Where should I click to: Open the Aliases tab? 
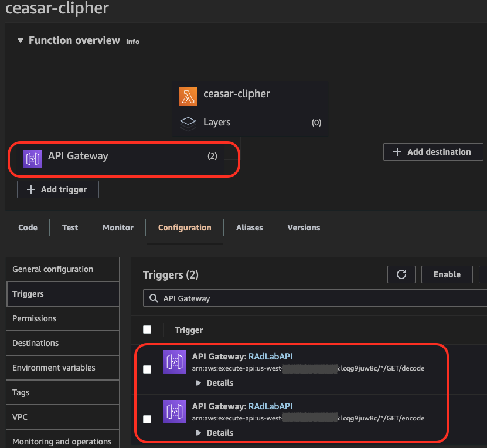pyautogui.click(x=250, y=228)
